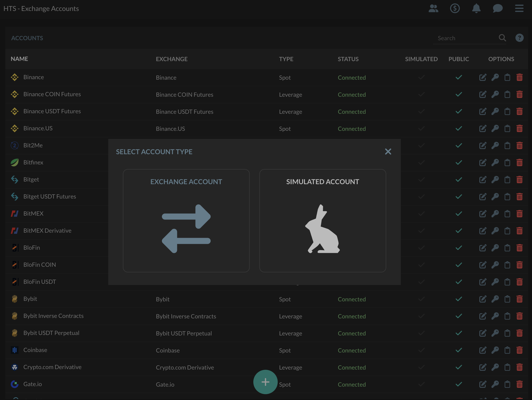The height and width of the screenshot is (400, 532).
Task: Open the hamburger menu
Action: click(519, 8)
